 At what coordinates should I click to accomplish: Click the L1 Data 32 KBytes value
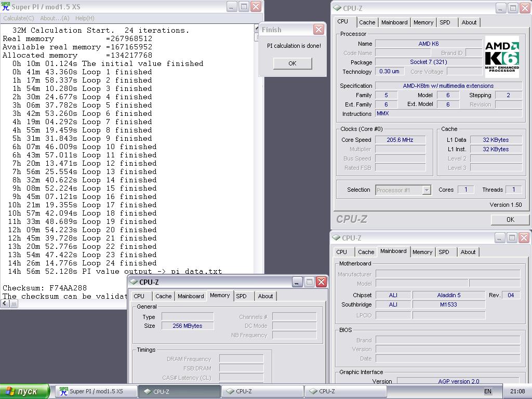coord(496,140)
